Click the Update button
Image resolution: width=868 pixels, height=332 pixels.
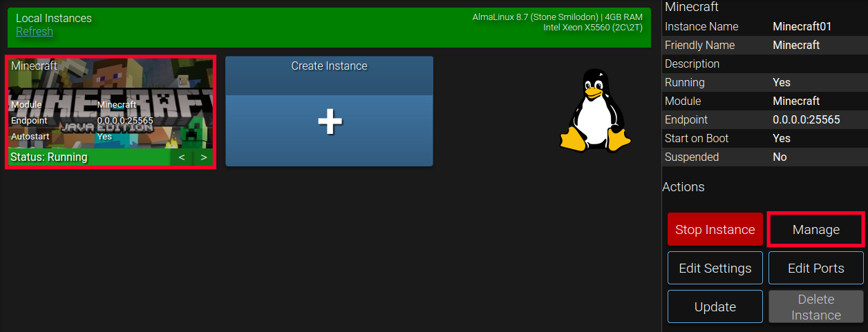[715, 307]
